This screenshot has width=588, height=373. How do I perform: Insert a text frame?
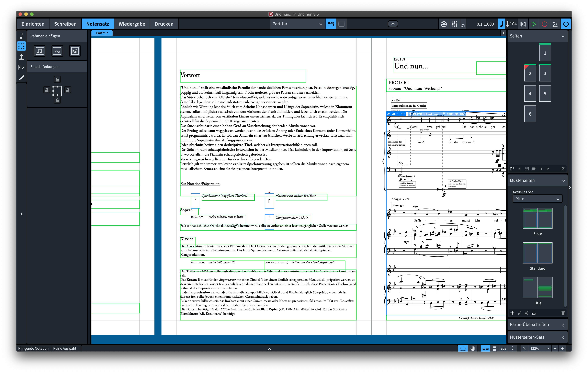[57, 51]
